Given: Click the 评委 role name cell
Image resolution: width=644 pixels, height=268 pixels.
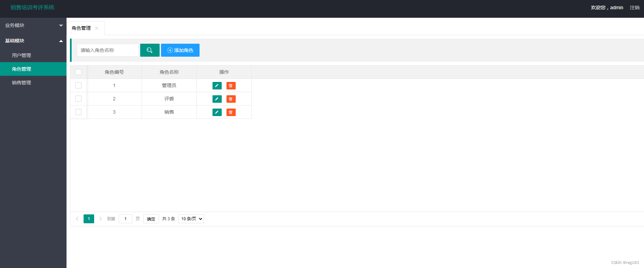Looking at the screenshot, I should [169, 99].
